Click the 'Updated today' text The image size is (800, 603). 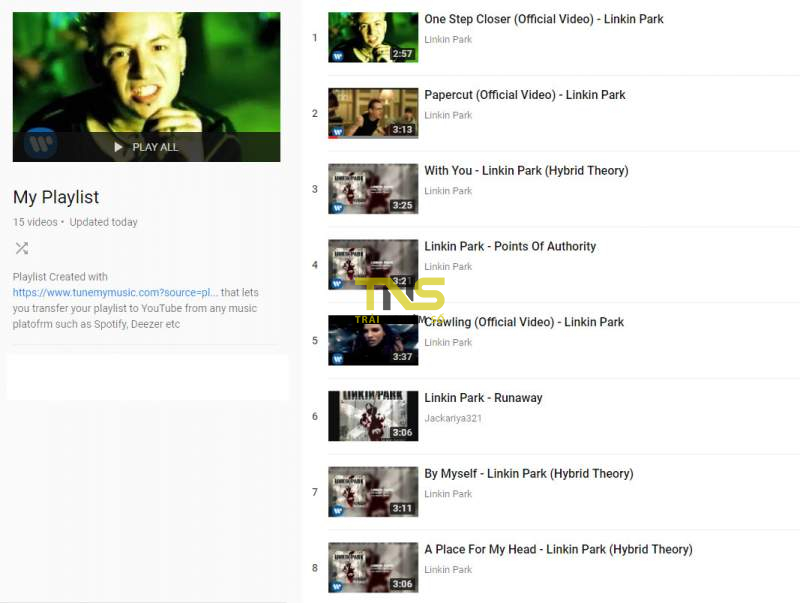[x=104, y=222]
